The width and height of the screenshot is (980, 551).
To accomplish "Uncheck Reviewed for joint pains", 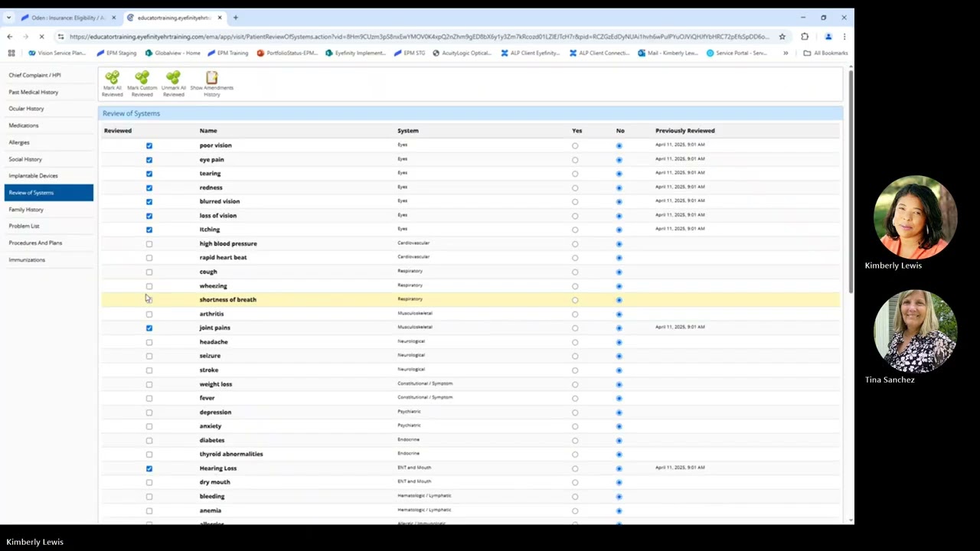I will point(149,328).
